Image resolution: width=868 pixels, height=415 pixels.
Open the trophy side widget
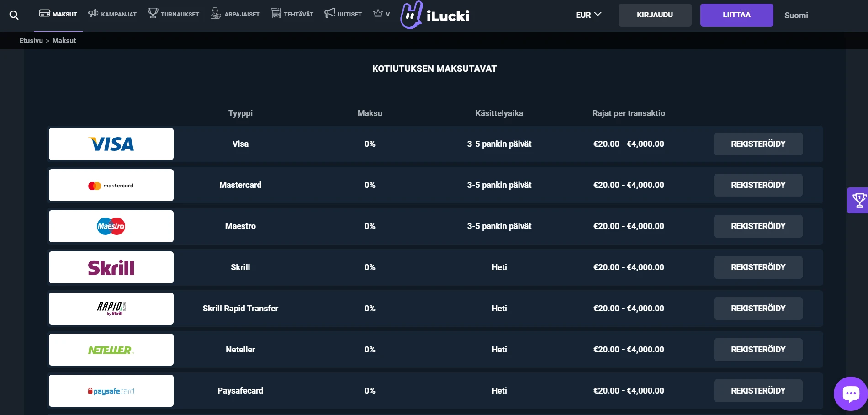point(858,200)
